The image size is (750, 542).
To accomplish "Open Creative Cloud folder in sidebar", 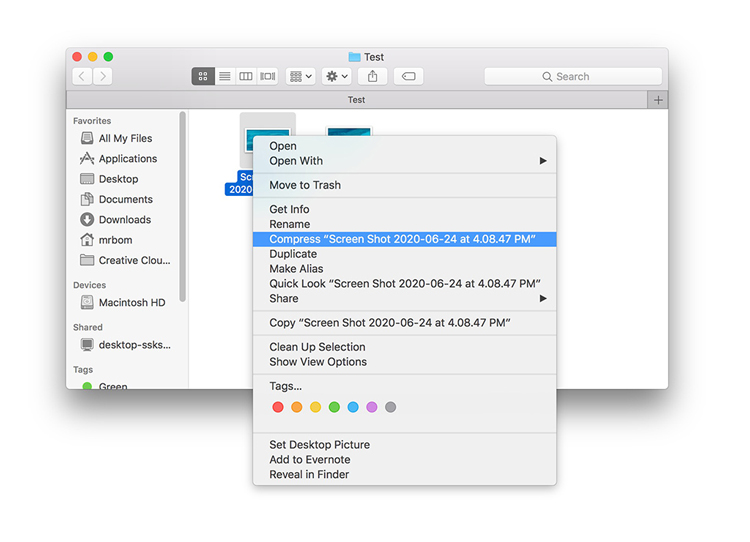I will point(134,260).
